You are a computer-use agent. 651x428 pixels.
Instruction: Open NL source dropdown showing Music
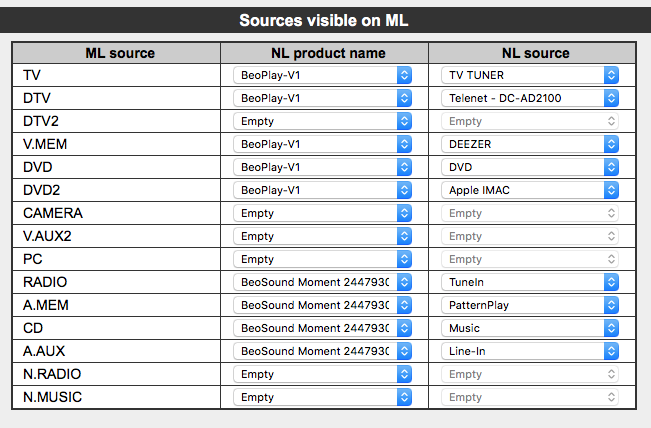tap(530, 328)
